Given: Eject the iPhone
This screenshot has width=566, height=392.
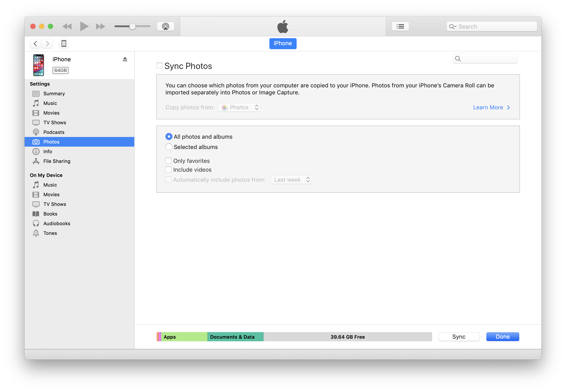Looking at the screenshot, I should click(125, 59).
